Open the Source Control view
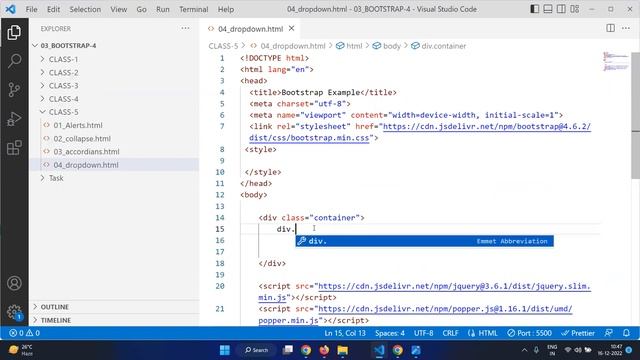640x360 pixels. click(x=14, y=90)
